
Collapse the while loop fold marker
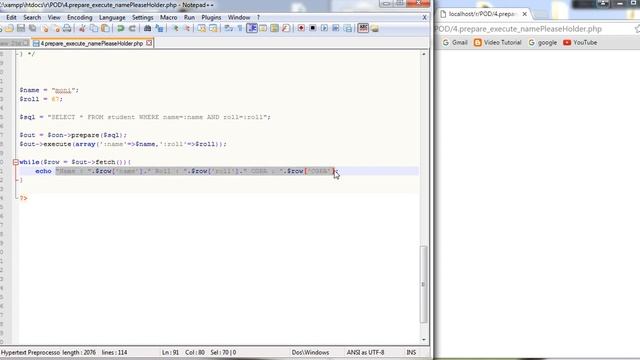pyautogui.click(x=16, y=162)
